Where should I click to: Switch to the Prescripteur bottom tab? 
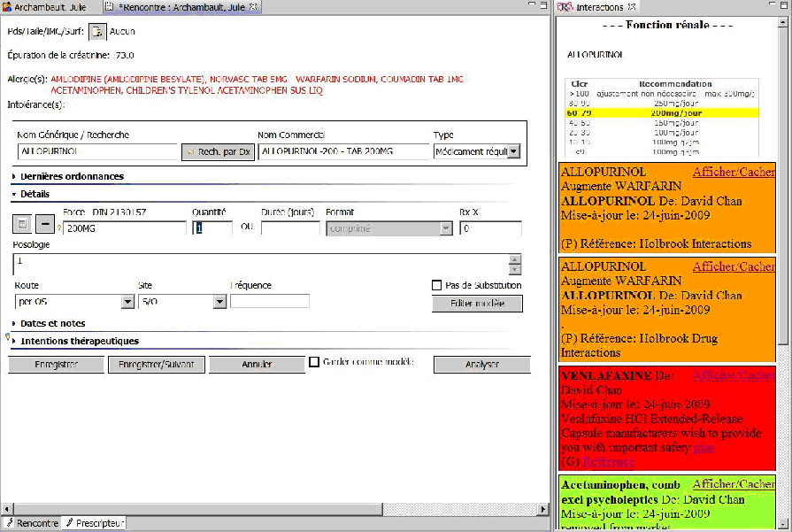95,523
